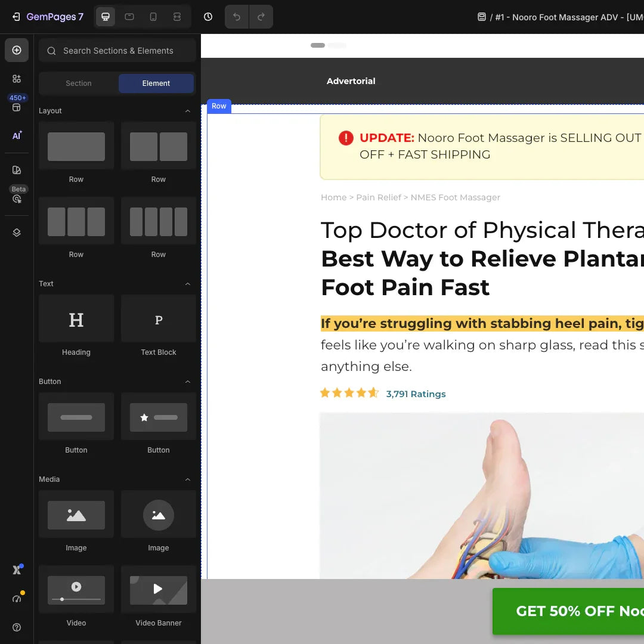This screenshot has width=644, height=644.
Task: Open the global styles sidebar icon
Action: (17, 170)
